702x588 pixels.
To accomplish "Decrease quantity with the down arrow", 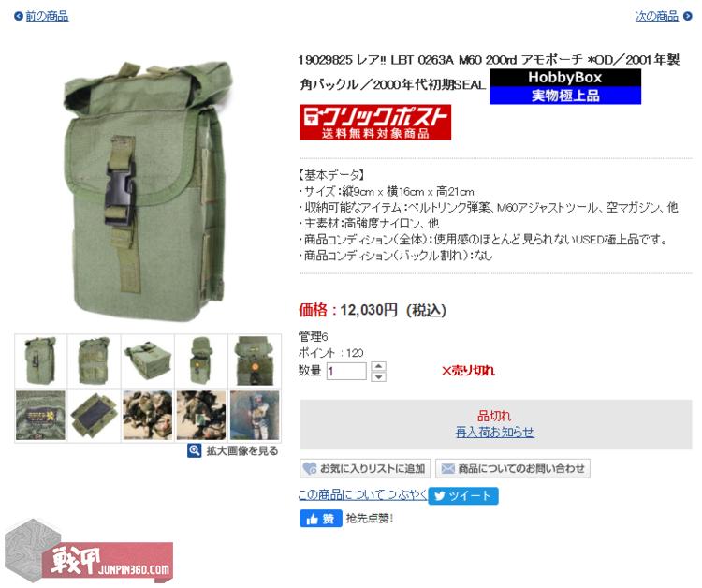I will click(x=378, y=376).
